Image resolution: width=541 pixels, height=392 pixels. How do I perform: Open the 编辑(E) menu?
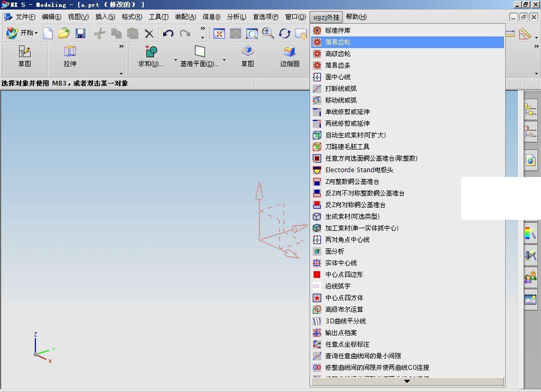click(x=51, y=17)
